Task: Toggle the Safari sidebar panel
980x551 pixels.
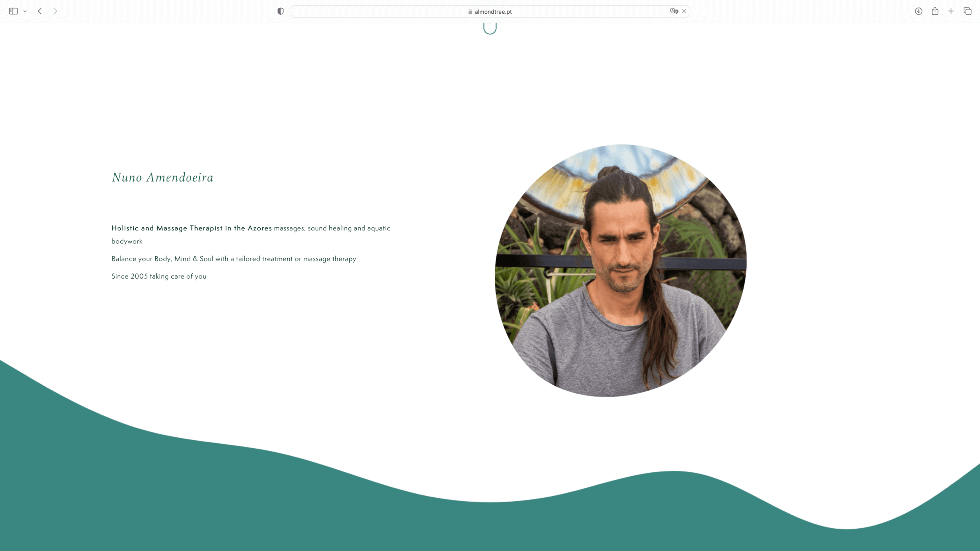Action: coord(13,11)
